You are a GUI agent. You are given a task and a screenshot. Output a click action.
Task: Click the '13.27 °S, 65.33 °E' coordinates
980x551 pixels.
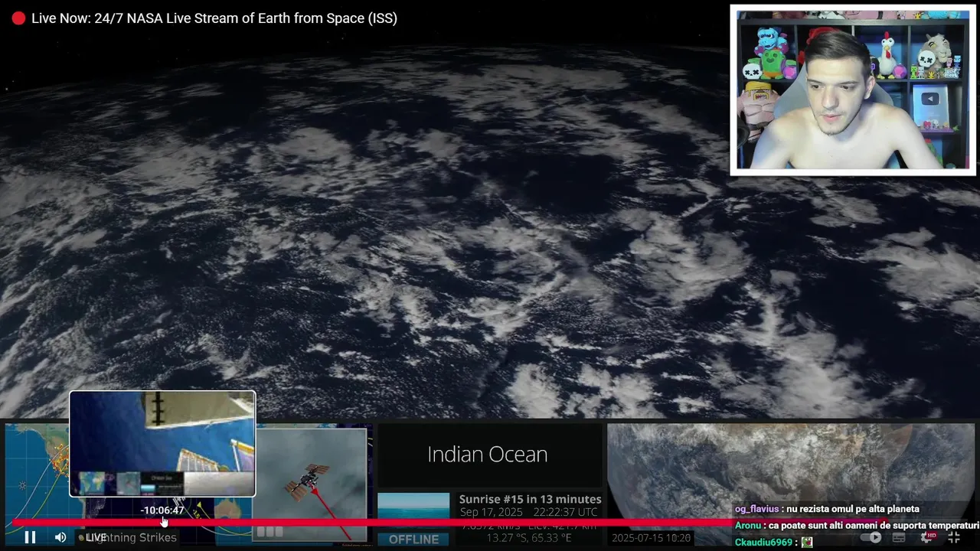[529, 538]
